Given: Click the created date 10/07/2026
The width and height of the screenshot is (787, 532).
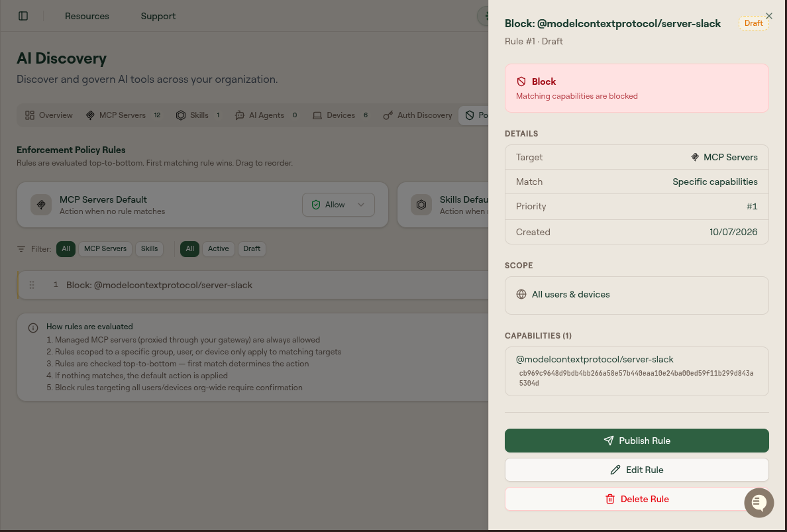Looking at the screenshot, I should pyautogui.click(x=733, y=233).
